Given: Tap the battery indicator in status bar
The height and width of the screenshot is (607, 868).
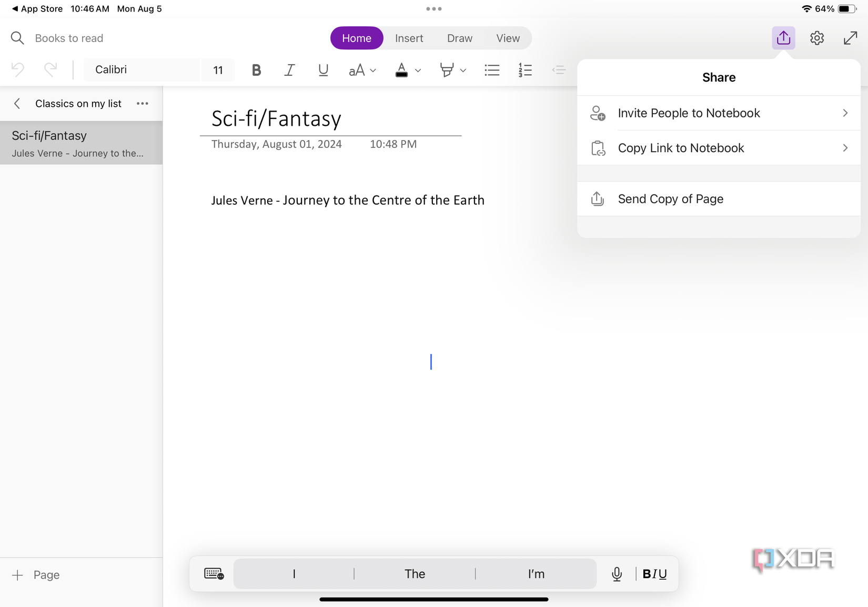Looking at the screenshot, I should tap(847, 9).
